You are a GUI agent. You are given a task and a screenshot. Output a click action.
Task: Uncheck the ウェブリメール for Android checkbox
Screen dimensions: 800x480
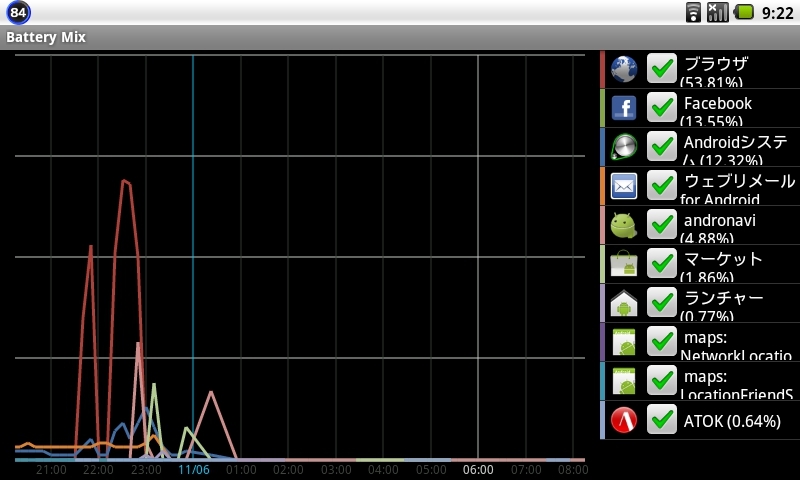point(662,185)
